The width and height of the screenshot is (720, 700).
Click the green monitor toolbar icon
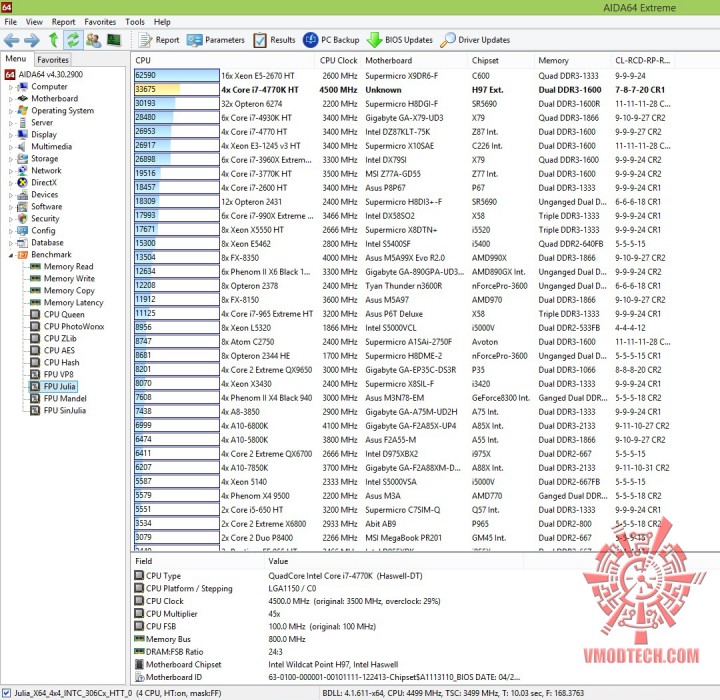pyautogui.click(x=113, y=40)
